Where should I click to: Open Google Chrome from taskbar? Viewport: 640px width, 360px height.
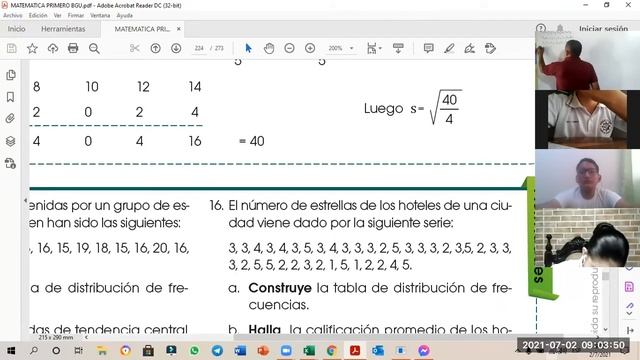[x=332, y=351]
